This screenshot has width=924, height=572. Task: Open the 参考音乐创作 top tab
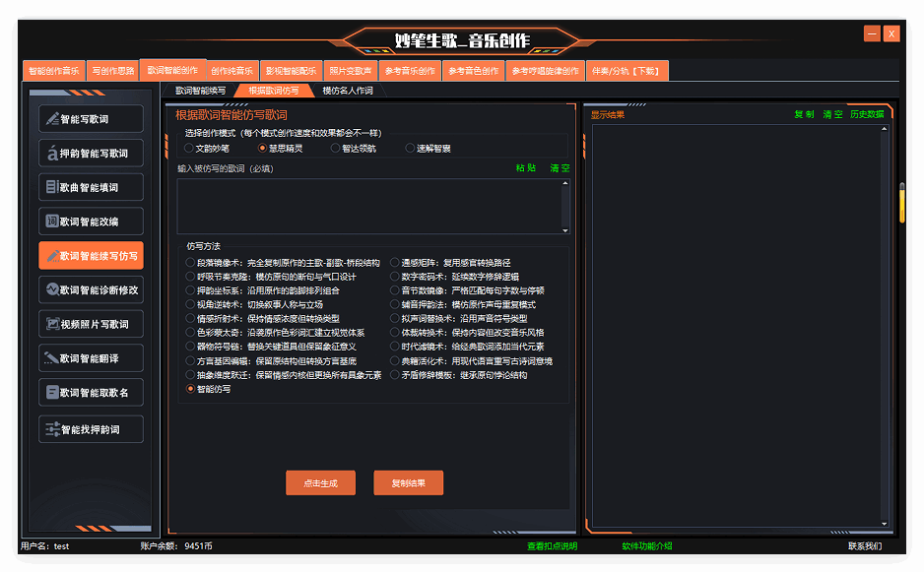click(x=410, y=71)
